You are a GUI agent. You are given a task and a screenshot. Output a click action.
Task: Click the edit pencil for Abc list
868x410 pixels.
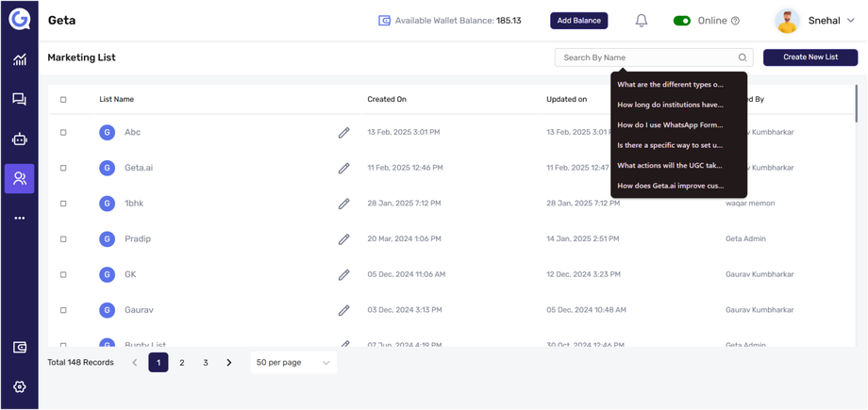click(343, 133)
